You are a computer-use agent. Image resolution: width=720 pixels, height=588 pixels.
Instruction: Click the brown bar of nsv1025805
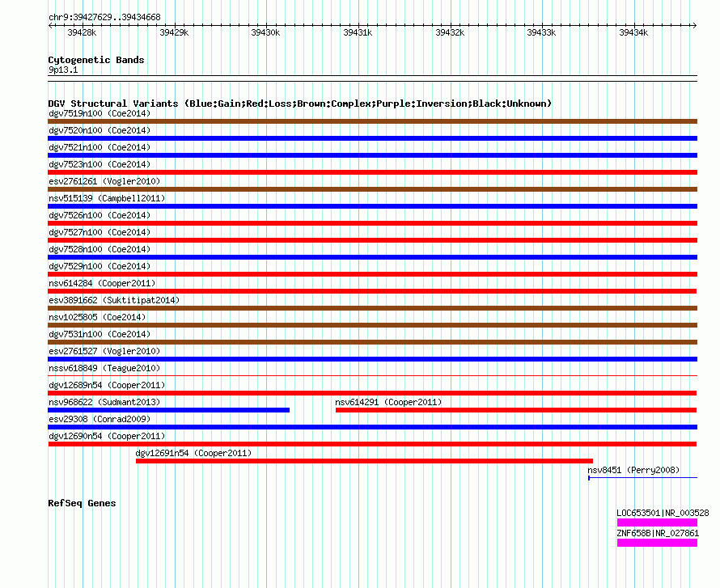point(372,325)
